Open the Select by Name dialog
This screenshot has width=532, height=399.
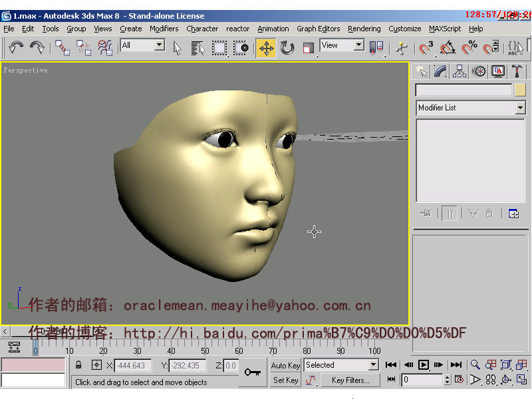click(198, 48)
